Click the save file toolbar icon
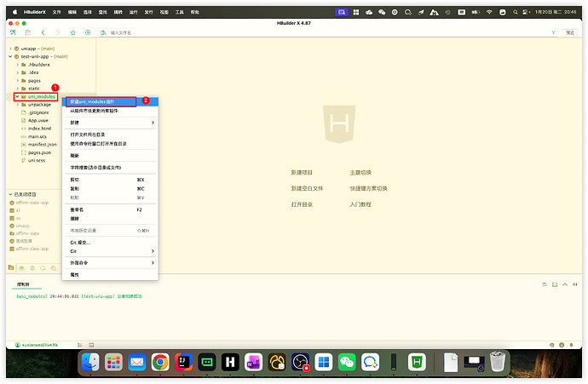 tap(28, 32)
